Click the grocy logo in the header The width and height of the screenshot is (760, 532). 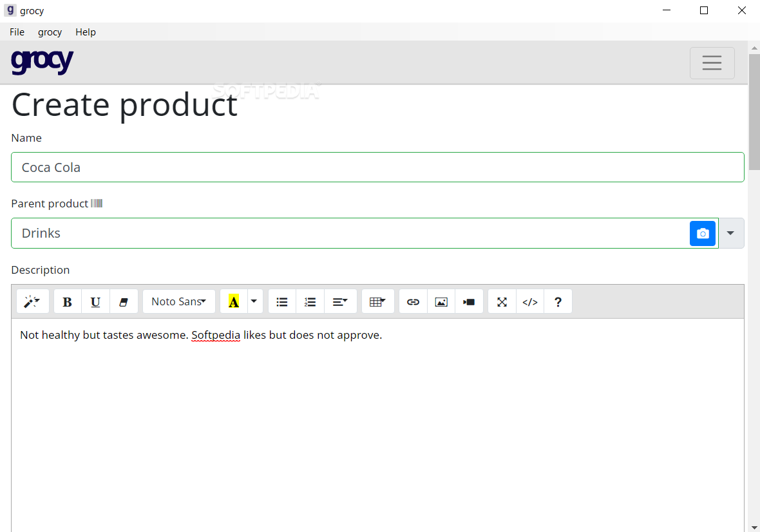42,62
